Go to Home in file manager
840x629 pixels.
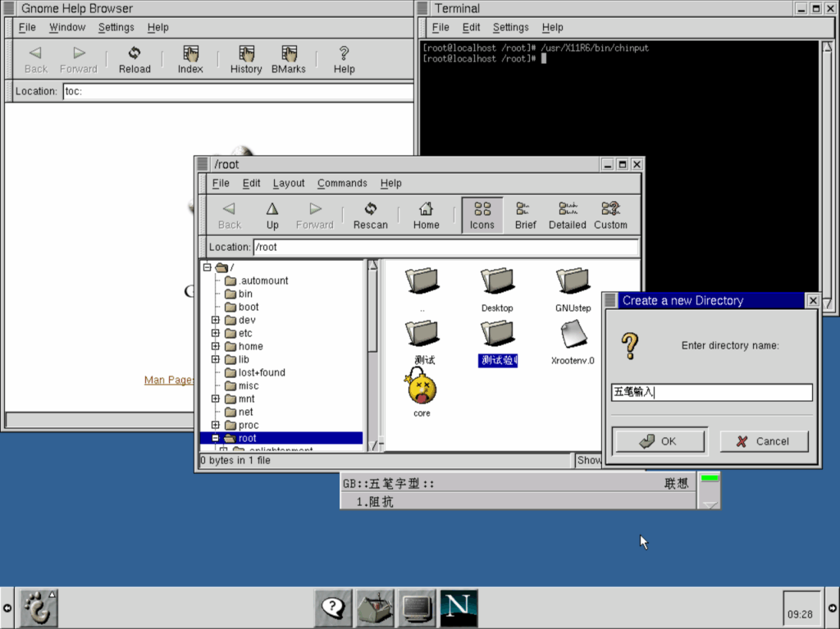click(x=426, y=216)
